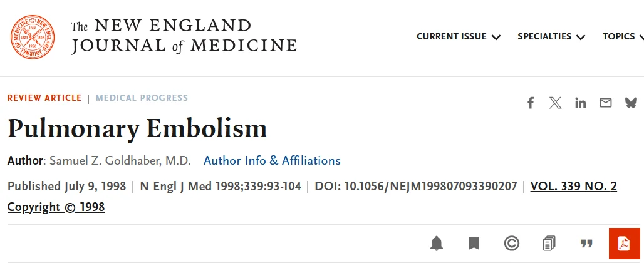Click the Copyright © 1998 link
The height and width of the screenshot is (263, 644).
(x=56, y=207)
